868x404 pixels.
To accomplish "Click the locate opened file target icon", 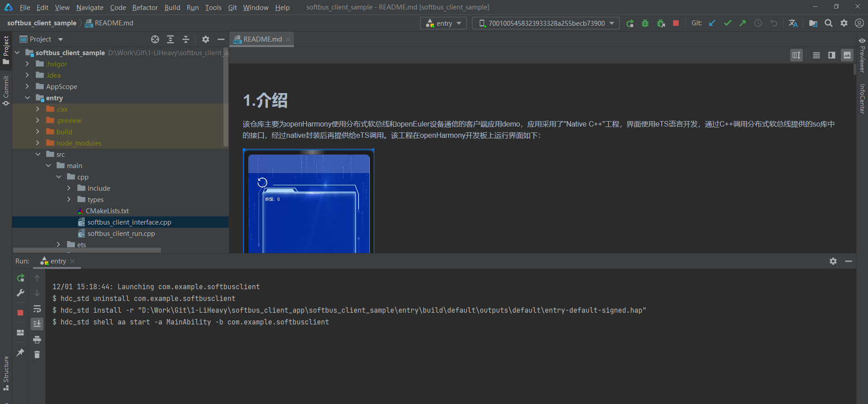I will point(155,39).
